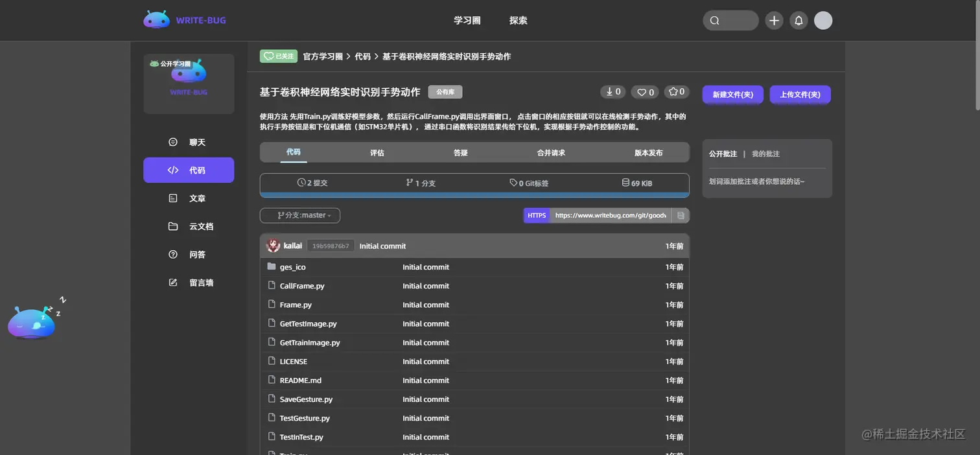The height and width of the screenshot is (455, 980).
Task: Open the ges_ico folder
Action: click(x=292, y=267)
